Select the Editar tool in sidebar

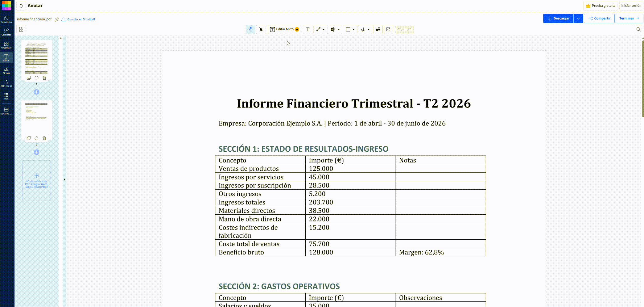pyautogui.click(x=6, y=58)
